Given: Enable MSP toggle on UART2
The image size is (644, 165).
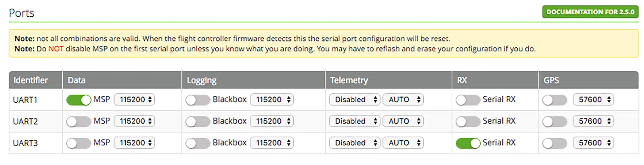Looking at the screenshot, I should tap(79, 122).
